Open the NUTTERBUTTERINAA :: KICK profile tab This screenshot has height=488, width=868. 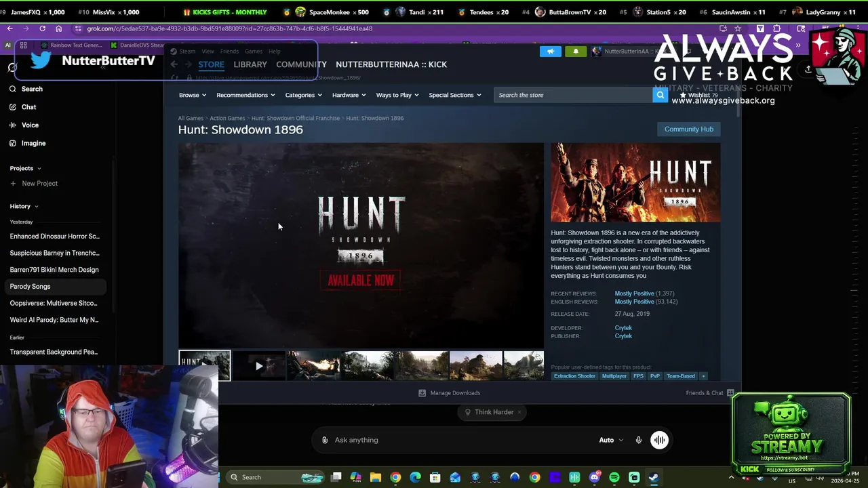(x=391, y=64)
